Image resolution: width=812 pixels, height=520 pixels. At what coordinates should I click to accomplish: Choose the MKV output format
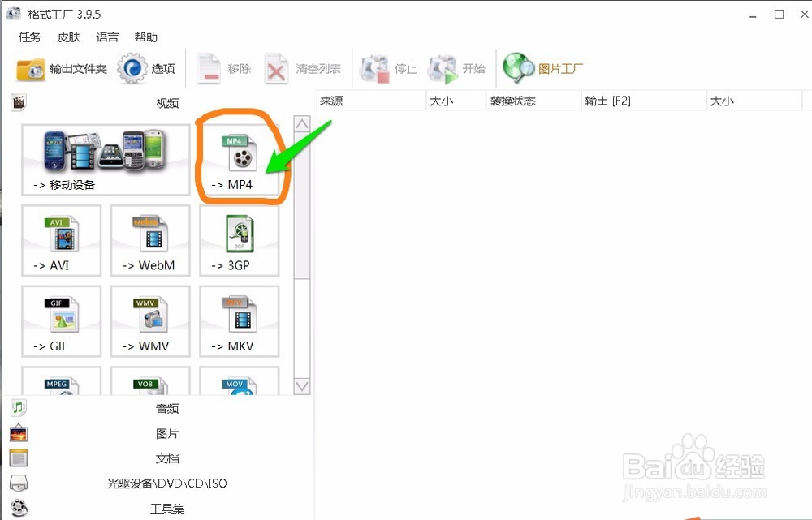(239, 321)
